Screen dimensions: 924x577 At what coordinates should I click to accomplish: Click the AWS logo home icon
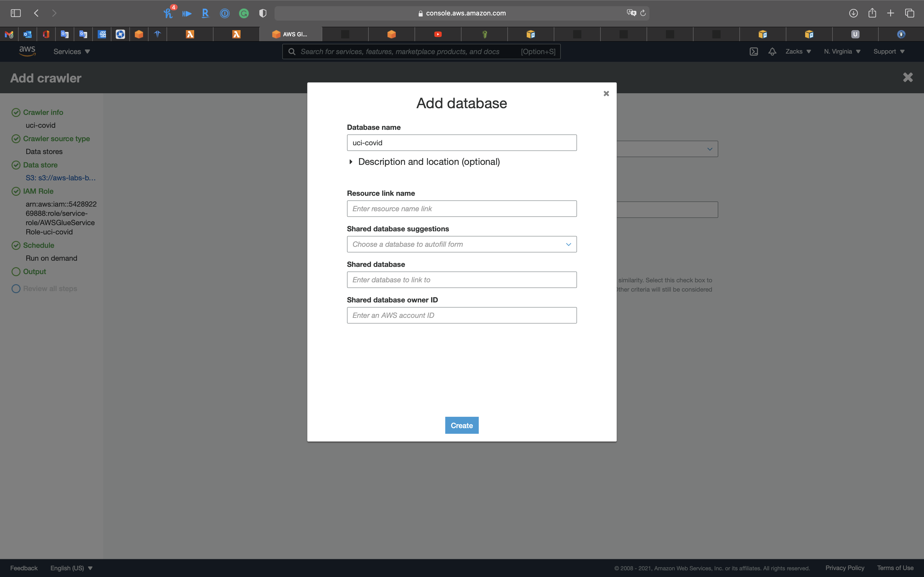click(x=27, y=51)
